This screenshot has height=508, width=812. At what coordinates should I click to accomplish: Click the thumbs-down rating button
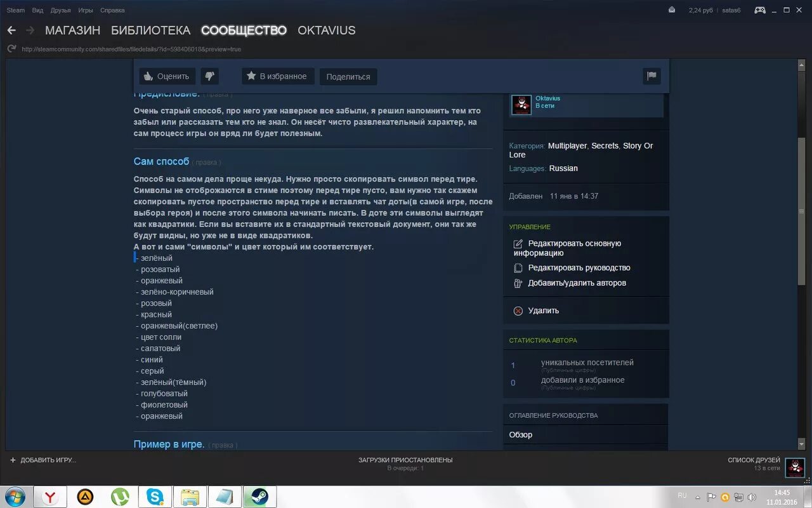210,76
